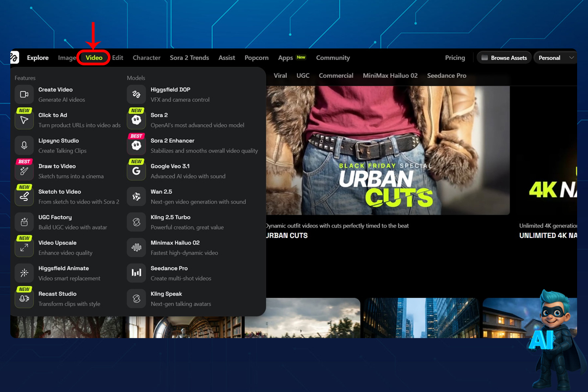Open Lipsync Studio microphone icon
The width and height of the screenshot is (588, 392).
point(24,146)
